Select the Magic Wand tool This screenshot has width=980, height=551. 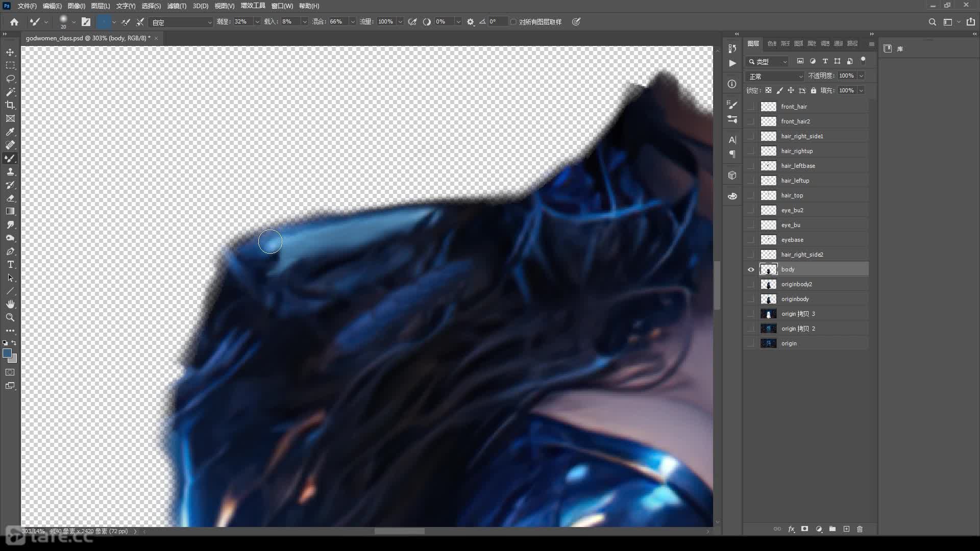(10, 92)
